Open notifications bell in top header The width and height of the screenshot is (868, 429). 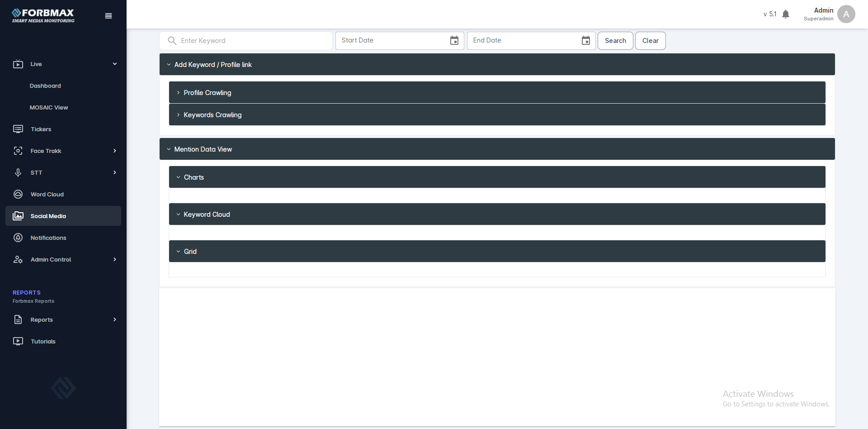coord(786,14)
